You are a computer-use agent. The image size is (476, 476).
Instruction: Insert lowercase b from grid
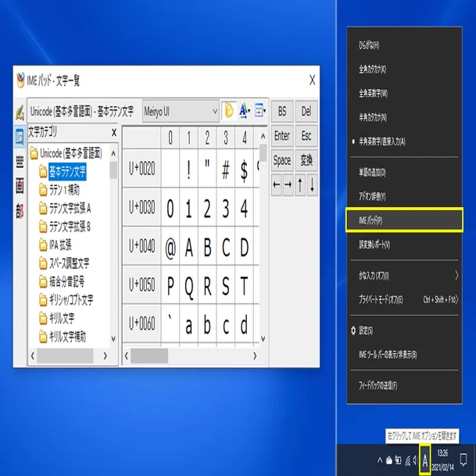pyautogui.click(x=207, y=324)
